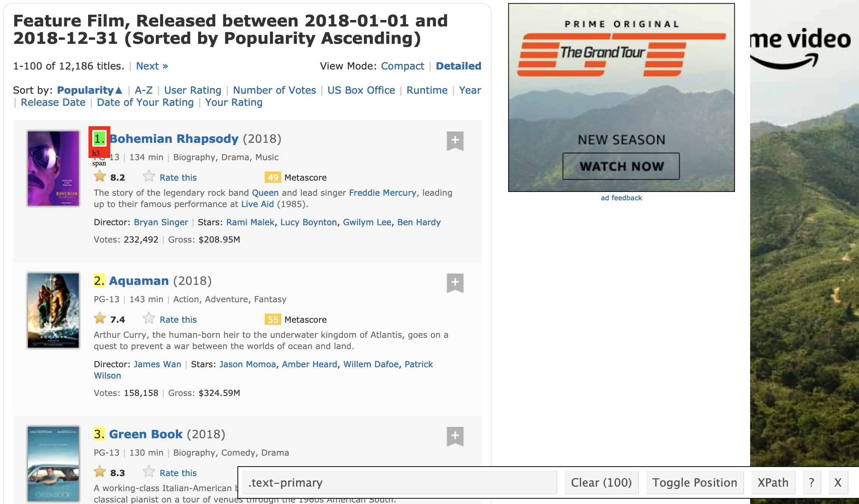
Task: Click Aquaman's add-to-watchlist plus icon
Action: point(455,283)
